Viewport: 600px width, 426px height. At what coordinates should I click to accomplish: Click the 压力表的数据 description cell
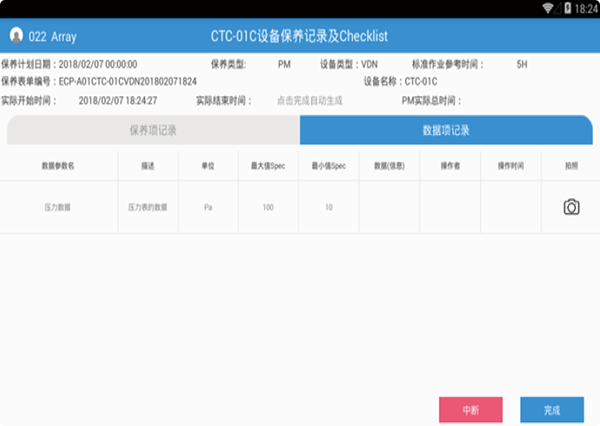tap(147, 207)
